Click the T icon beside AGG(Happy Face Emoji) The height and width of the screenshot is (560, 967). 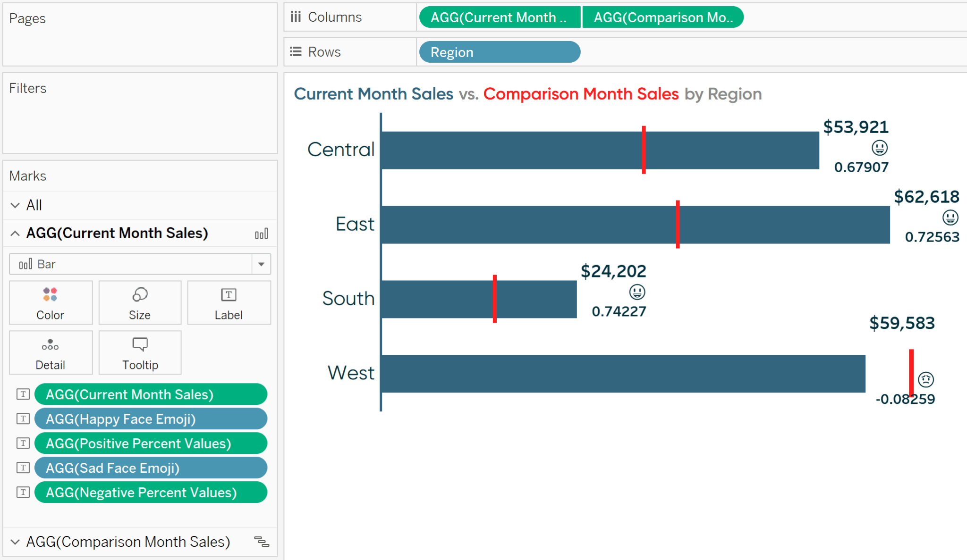(22, 418)
